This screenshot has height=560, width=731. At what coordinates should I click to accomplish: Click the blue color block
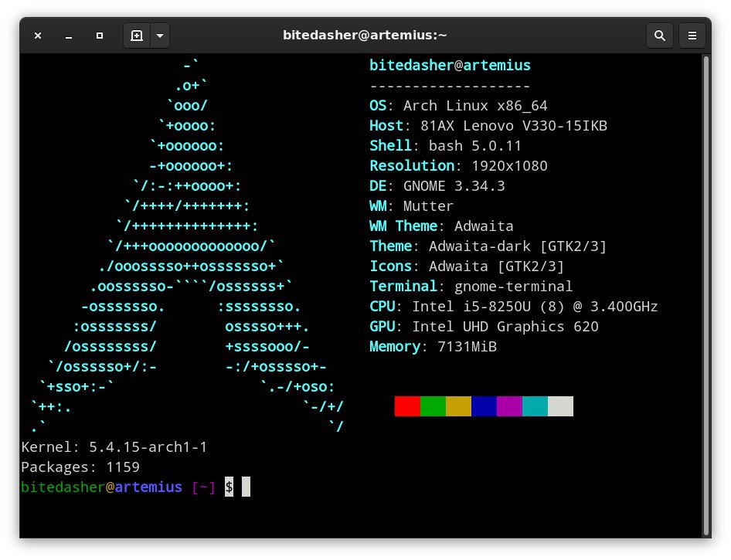484,406
